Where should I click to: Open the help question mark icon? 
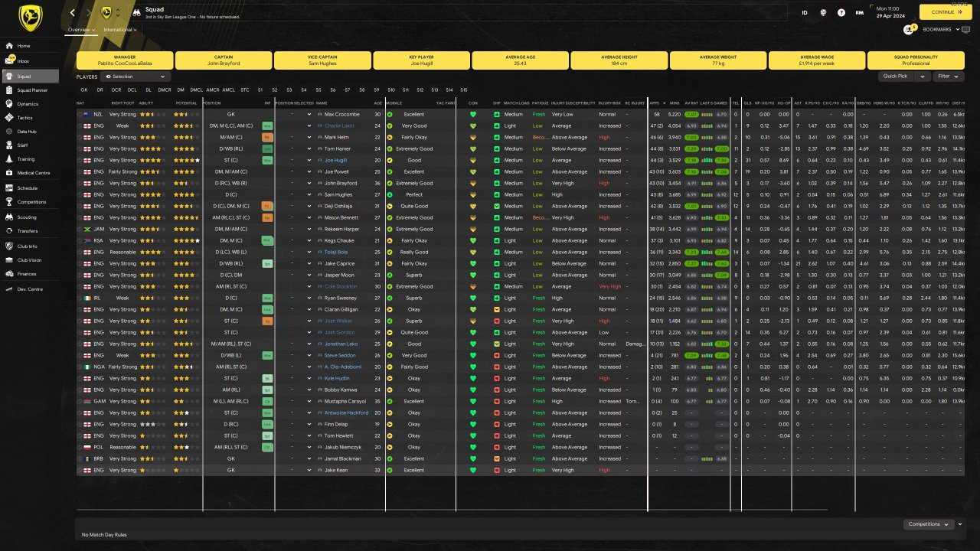pyautogui.click(x=841, y=13)
